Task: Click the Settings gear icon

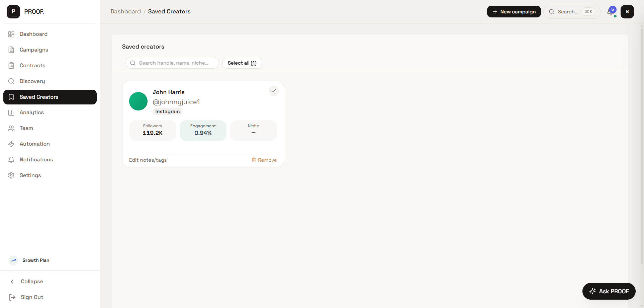Action: 11,175
